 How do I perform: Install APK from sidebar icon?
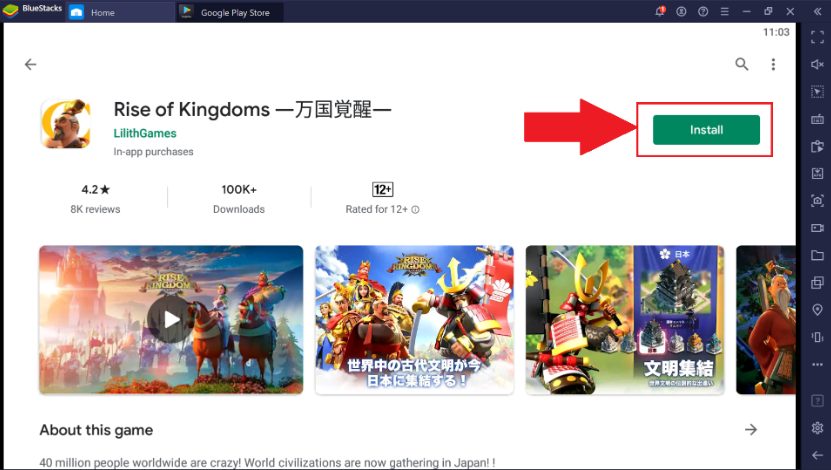[x=817, y=173]
